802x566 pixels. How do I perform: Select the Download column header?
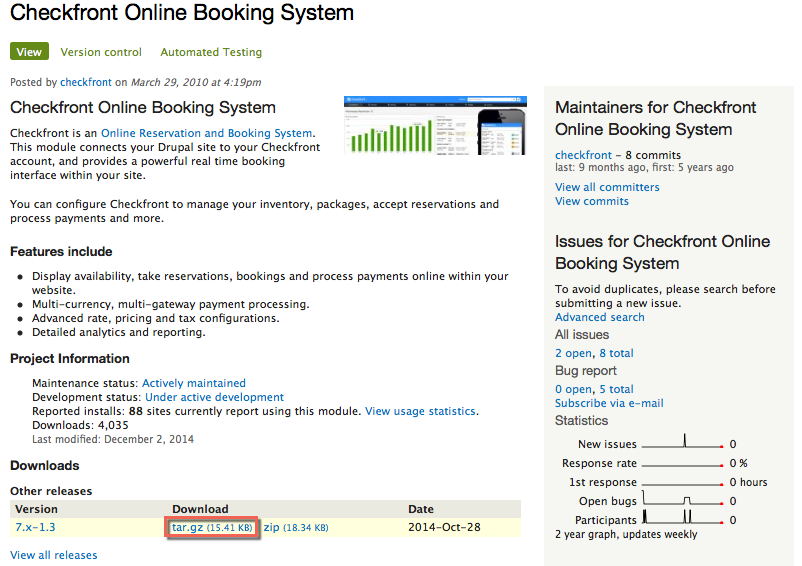click(200, 509)
